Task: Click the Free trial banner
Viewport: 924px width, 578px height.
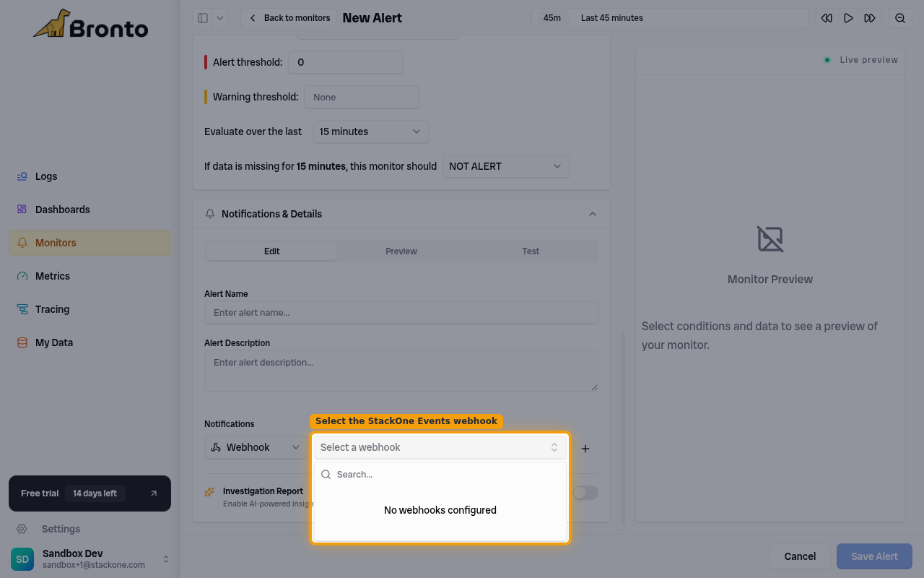Action: (x=90, y=493)
